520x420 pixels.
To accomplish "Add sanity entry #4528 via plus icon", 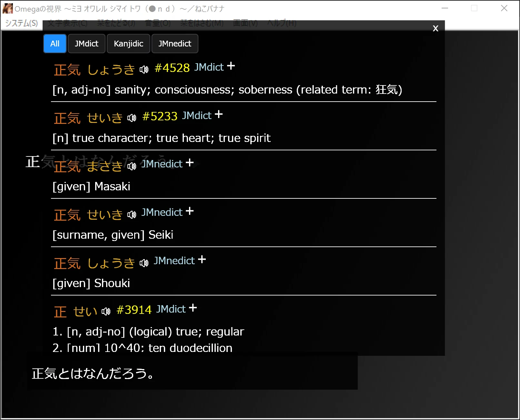I will point(231,65).
